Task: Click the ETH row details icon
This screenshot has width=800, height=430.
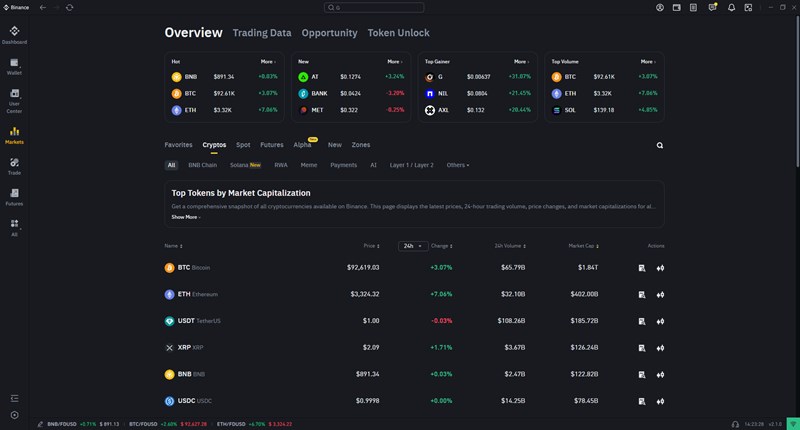Action: [641, 295]
